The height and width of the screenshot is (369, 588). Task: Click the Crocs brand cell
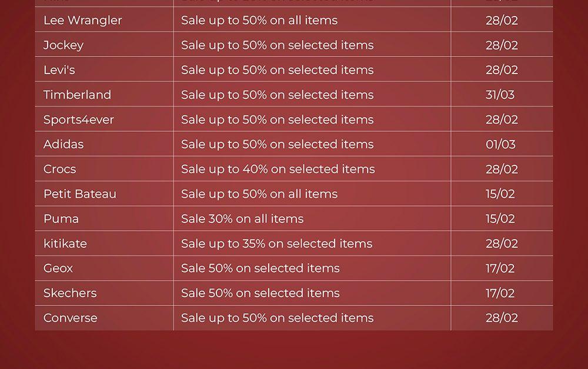point(59,169)
